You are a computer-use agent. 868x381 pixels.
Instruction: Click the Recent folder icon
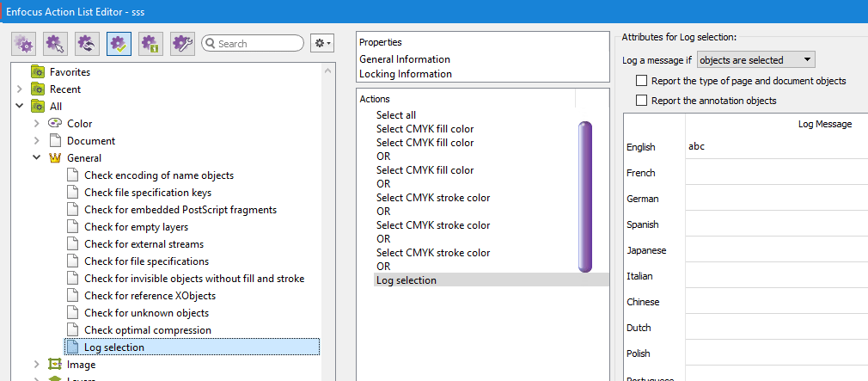pyautogui.click(x=38, y=89)
